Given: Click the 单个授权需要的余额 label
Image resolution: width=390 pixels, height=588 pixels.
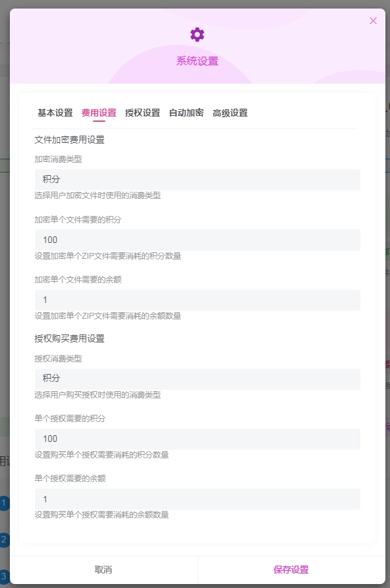Looking at the screenshot, I should tap(70, 479).
